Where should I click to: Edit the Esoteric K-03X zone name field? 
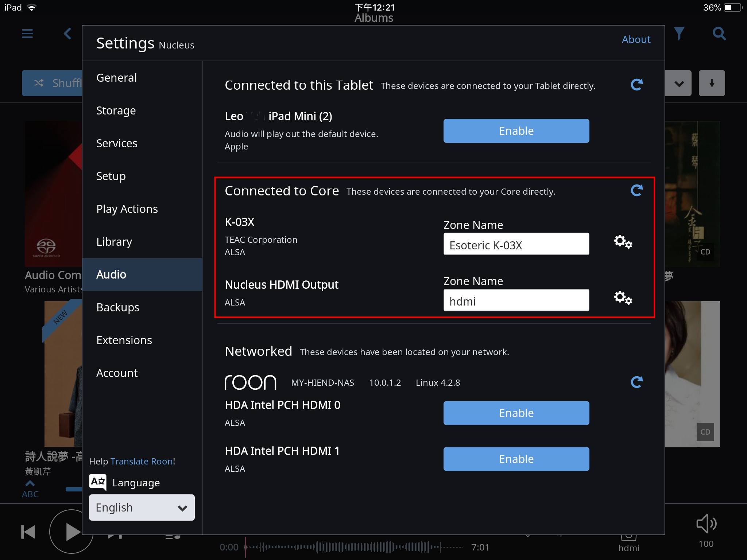(x=516, y=244)
